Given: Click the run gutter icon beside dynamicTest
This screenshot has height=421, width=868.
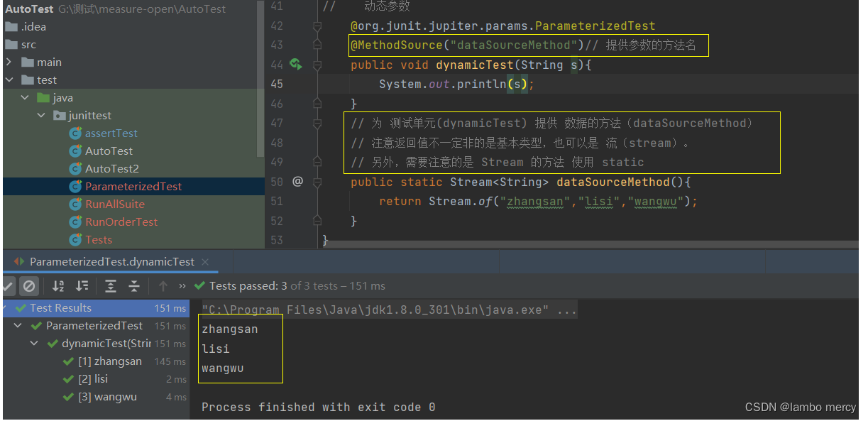Looking at the screenshot, I should pos(296,65).
